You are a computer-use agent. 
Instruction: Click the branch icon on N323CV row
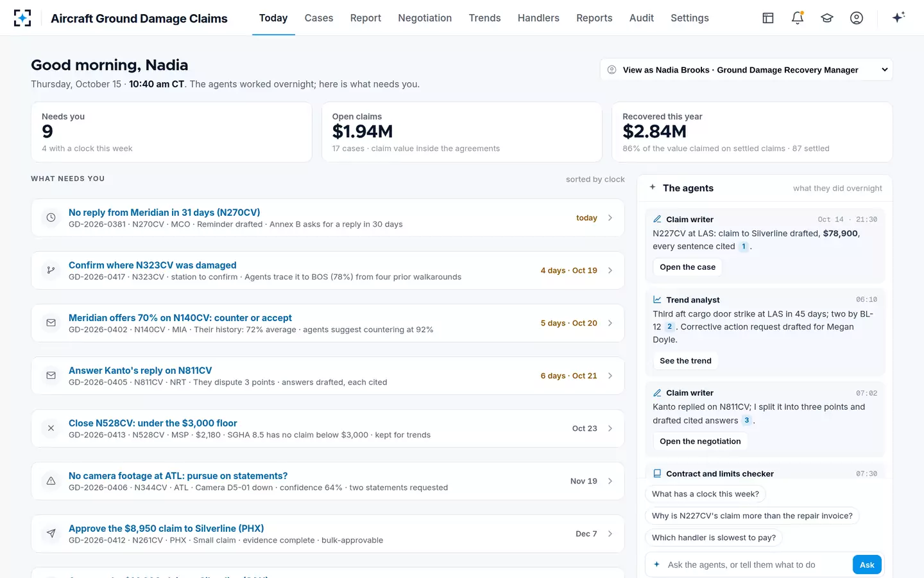pyautogui.click(x=51, y=270)
